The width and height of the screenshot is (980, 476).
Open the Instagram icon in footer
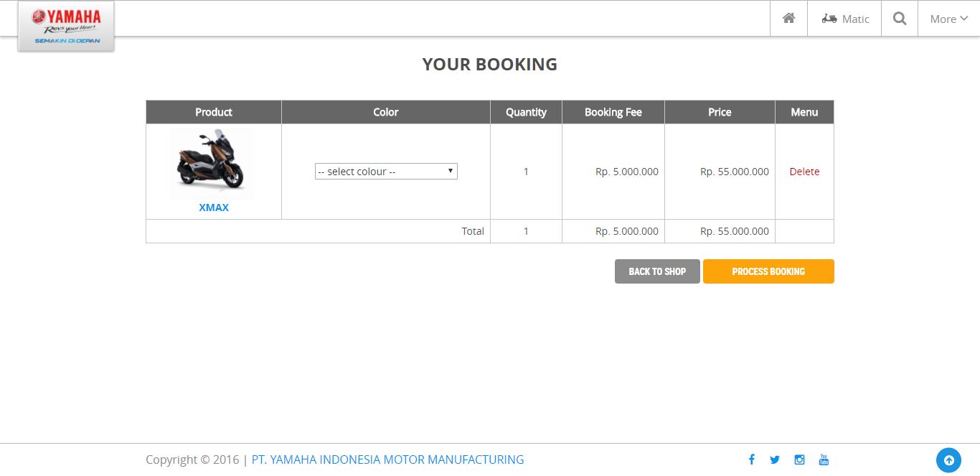point(799,459)
